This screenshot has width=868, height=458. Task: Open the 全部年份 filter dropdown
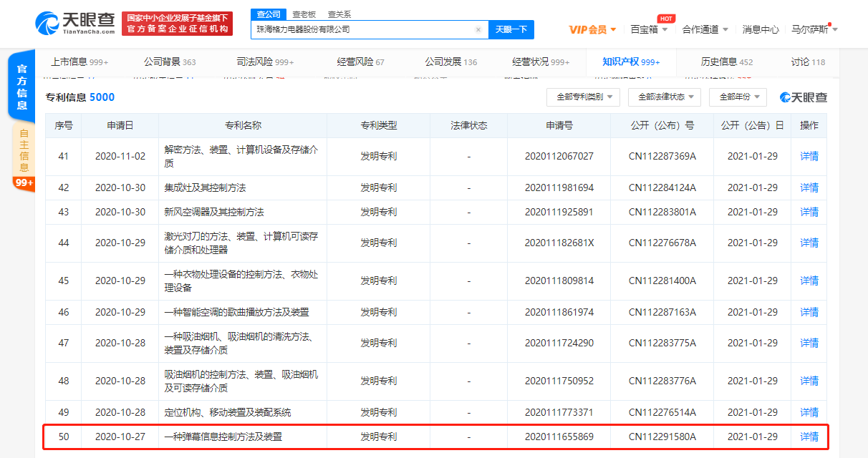[x=738, y=97]
